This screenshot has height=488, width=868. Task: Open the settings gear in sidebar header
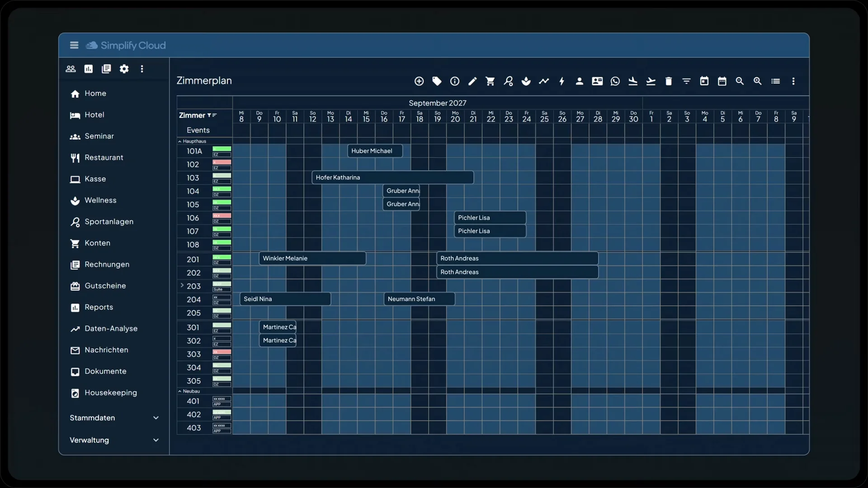[x=124, y=69]
